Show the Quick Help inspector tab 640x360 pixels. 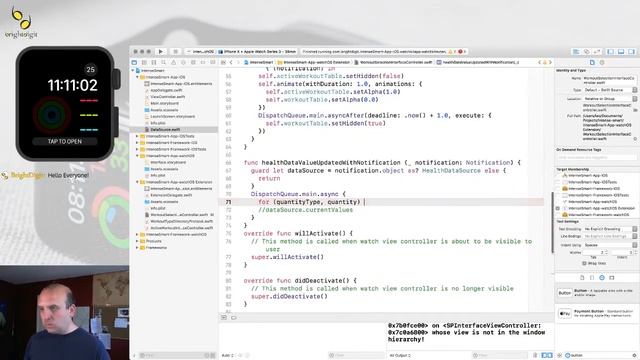tap(602, 62)
